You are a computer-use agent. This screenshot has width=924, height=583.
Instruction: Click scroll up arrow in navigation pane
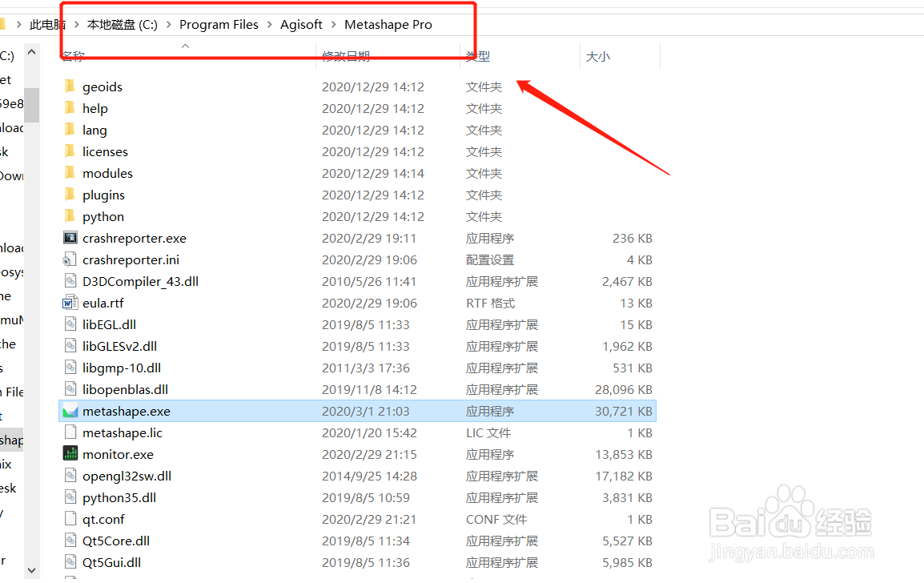point(32,52)
